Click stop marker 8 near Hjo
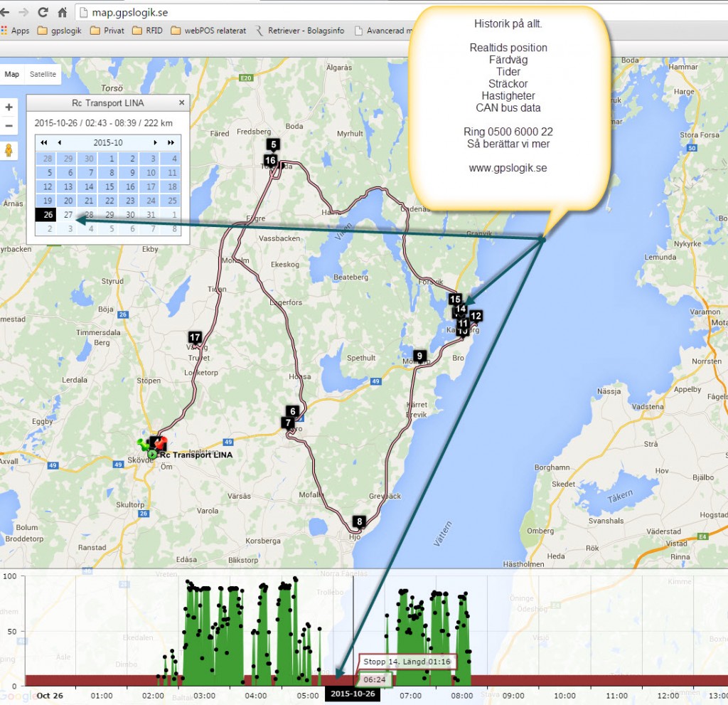This screenshot has width=728, height=705. (360, 521)
